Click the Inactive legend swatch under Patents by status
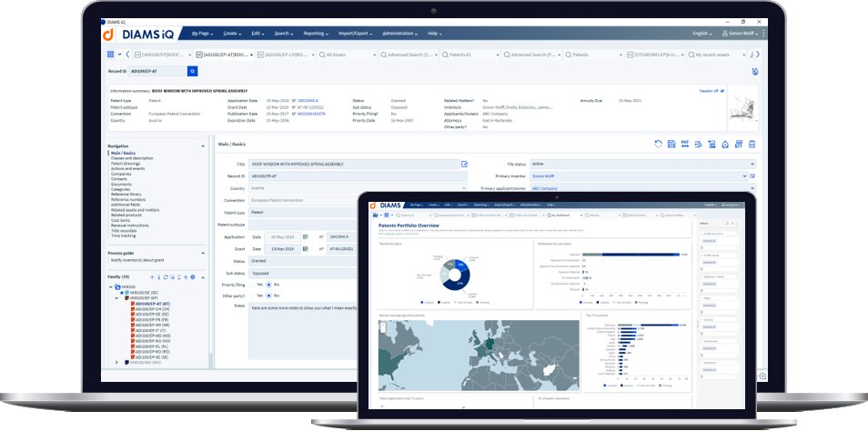 coord(439,302)
